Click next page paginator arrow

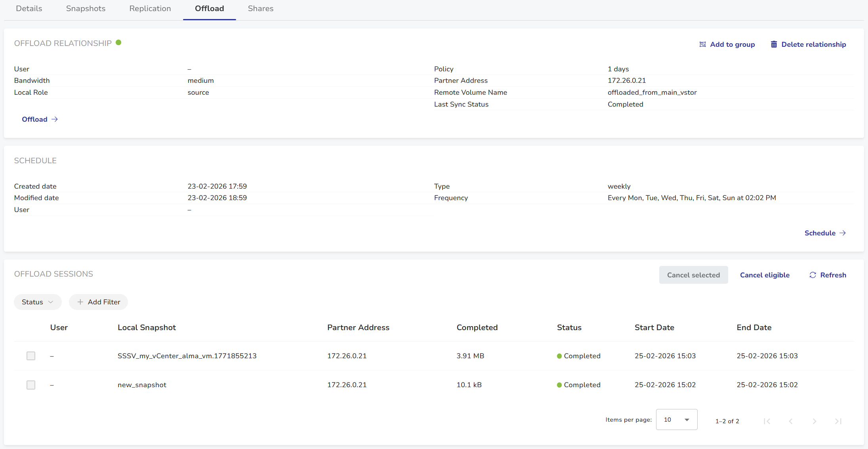(x=815, y=421)
